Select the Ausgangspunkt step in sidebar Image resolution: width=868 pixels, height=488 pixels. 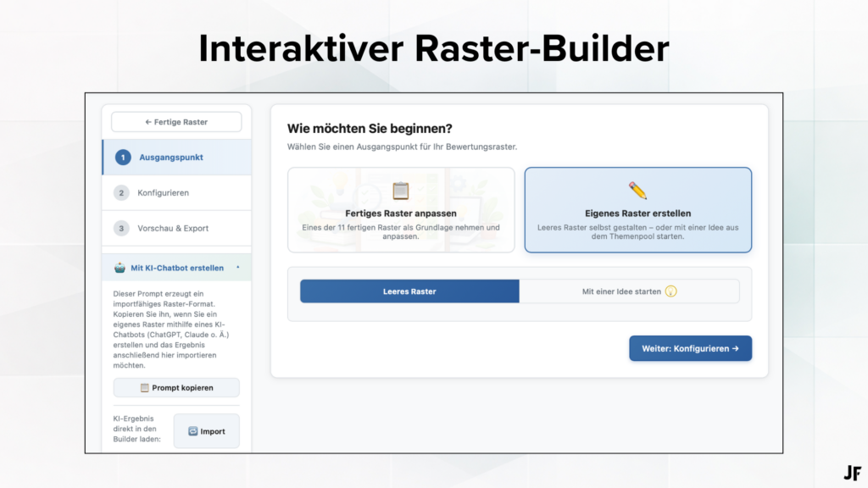point(170,158)
